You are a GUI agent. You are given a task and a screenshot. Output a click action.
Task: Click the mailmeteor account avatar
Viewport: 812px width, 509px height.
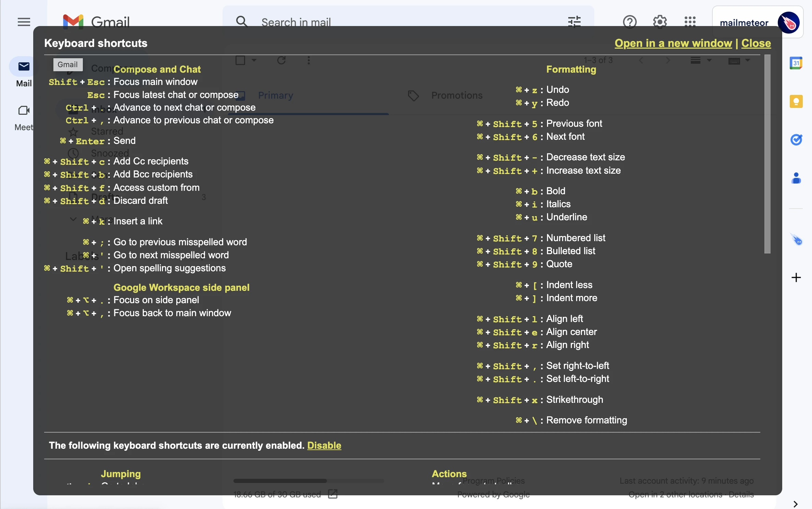(x=788, y=23)
